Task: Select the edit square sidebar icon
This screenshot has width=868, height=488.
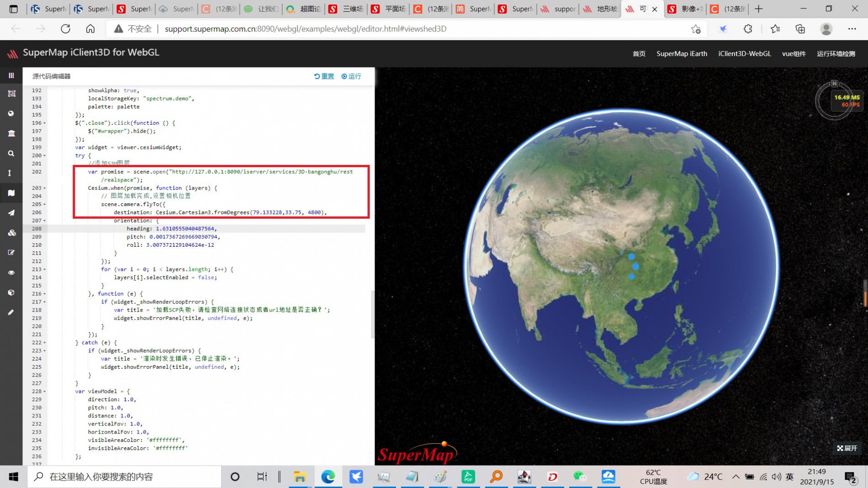Action: click(x=11, y=253)
